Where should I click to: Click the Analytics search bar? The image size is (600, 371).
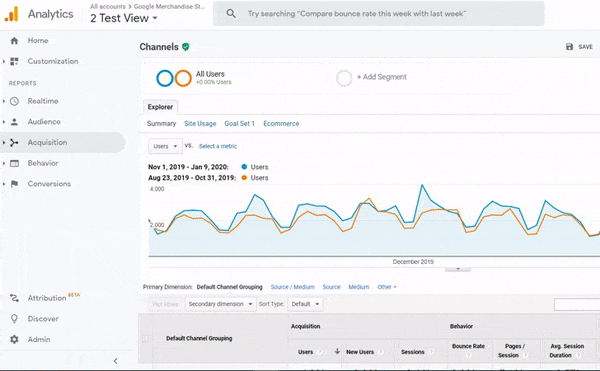point(379,14)
